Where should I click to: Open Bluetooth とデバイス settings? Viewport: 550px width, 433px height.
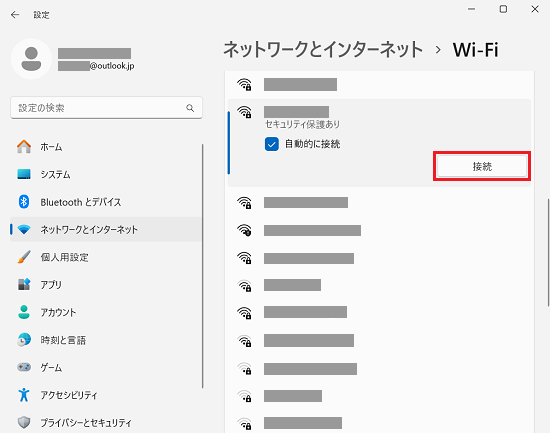[x=106, y=202]
